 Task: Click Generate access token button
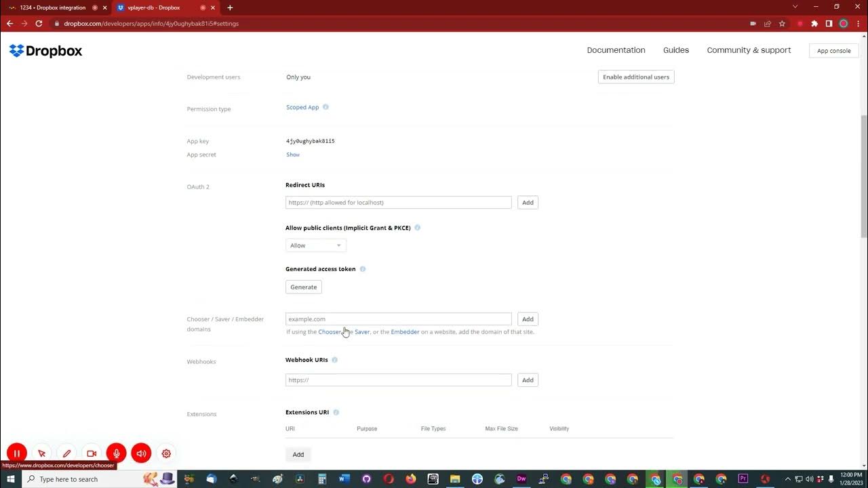pyautogui.click(x=304, y=287)
